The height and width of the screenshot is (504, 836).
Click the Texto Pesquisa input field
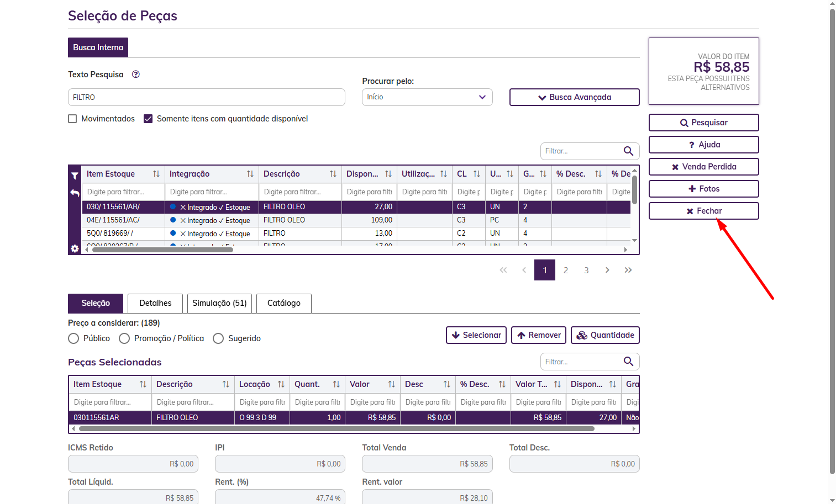207,97
